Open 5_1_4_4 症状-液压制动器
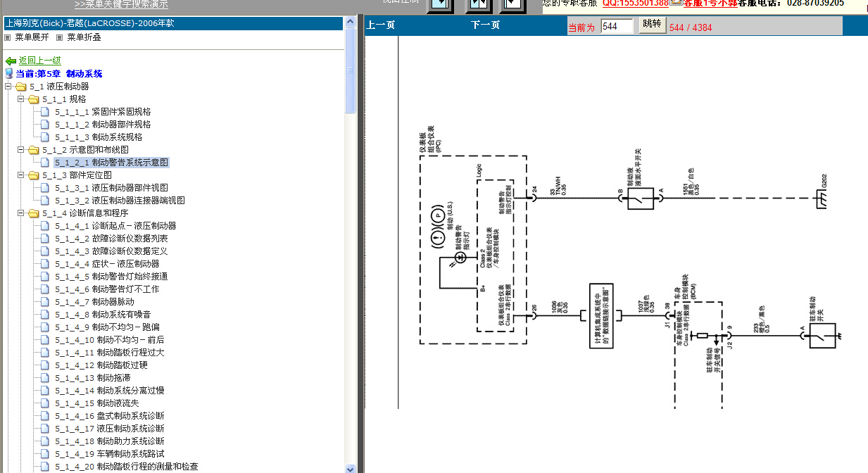This screenshot has height=473, width=868. [107, 264]
